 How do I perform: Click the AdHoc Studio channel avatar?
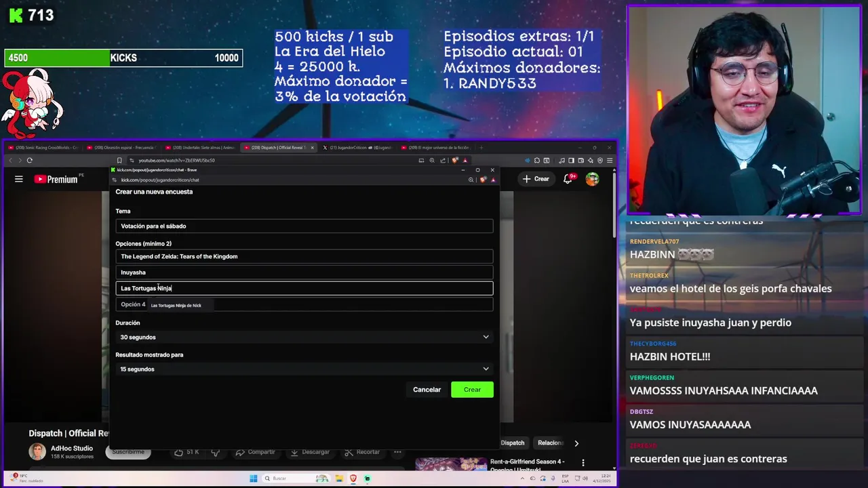pyautogui.click(x=37, y=451)
